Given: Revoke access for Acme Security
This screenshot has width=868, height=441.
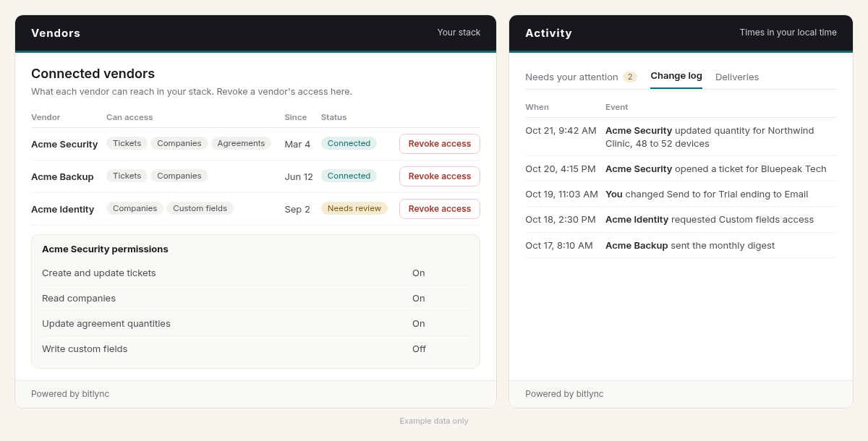Looking at the screenshot, I should tap(440, 144).
